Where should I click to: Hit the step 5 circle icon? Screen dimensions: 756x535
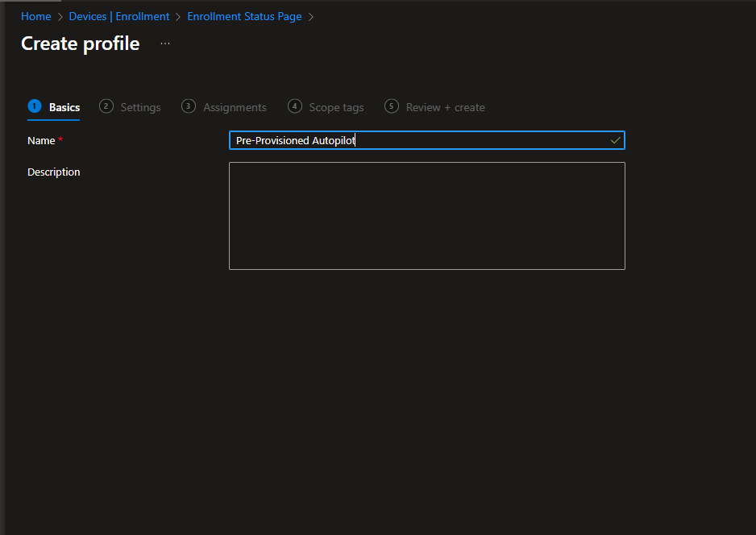tap(392, 106)
